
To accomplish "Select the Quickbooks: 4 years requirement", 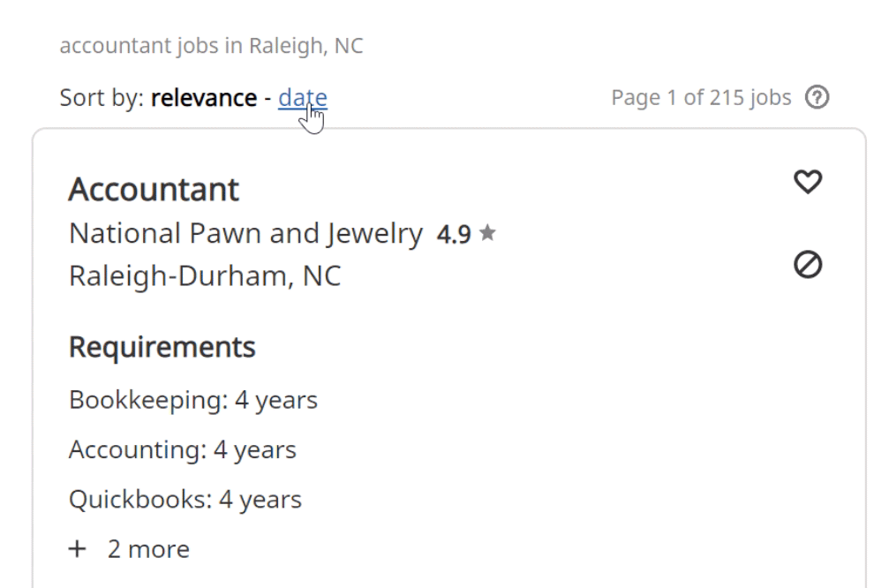I will pos(185,500).
